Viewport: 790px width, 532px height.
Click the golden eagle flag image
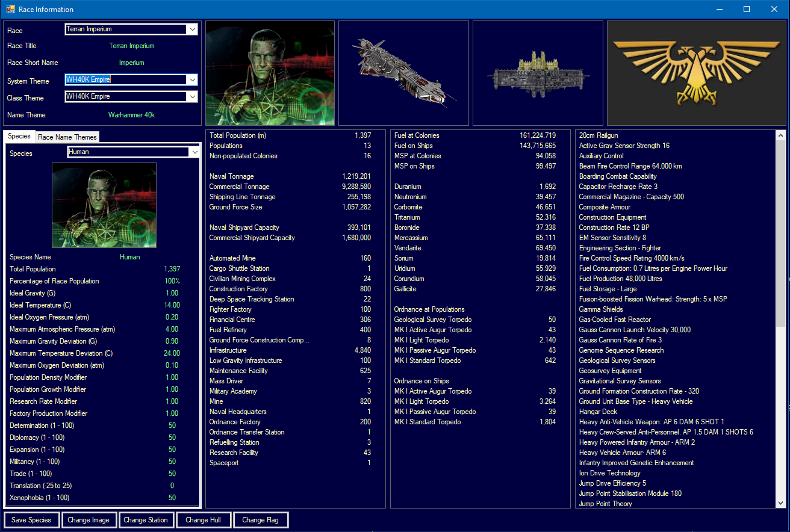(x=697, y=73)
